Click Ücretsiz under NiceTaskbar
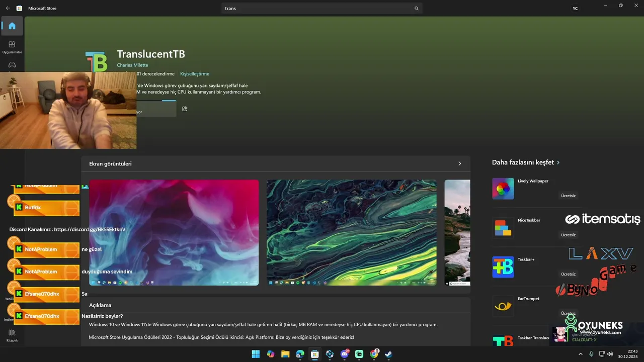The height and width of the screenshot is (362, 644). coord(568,235)
